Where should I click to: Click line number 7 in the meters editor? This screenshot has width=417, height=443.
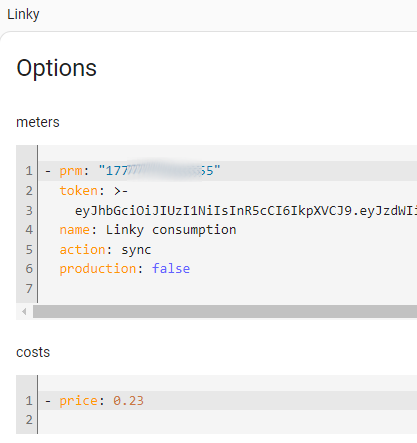[29, 289]
